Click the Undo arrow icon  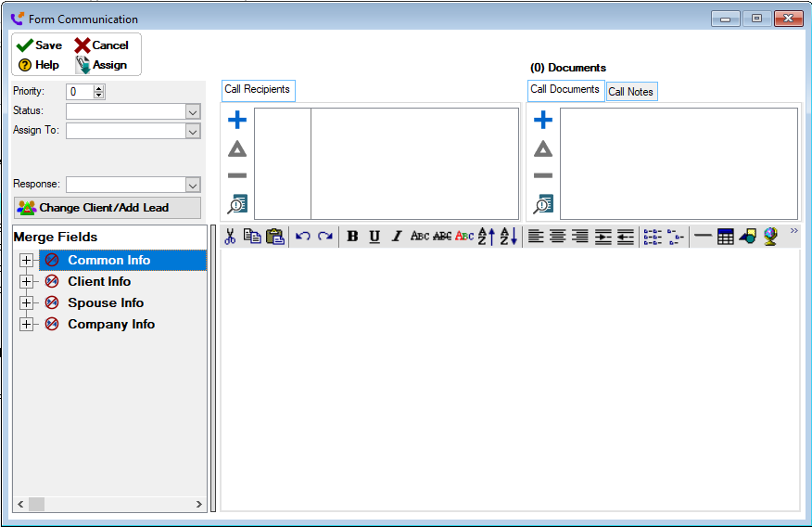(303, 237)
